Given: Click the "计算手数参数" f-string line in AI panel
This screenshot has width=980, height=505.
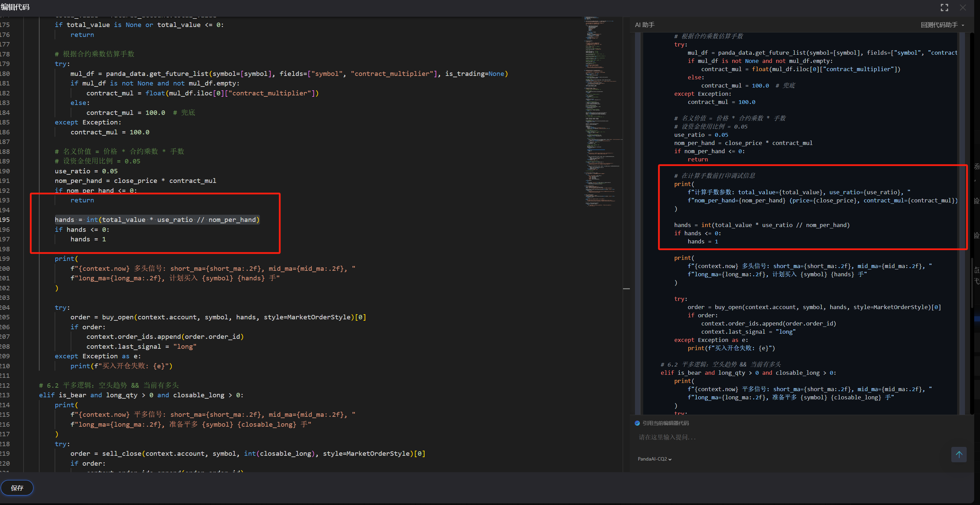Looking at the screenshot, I should pos(799,192).
